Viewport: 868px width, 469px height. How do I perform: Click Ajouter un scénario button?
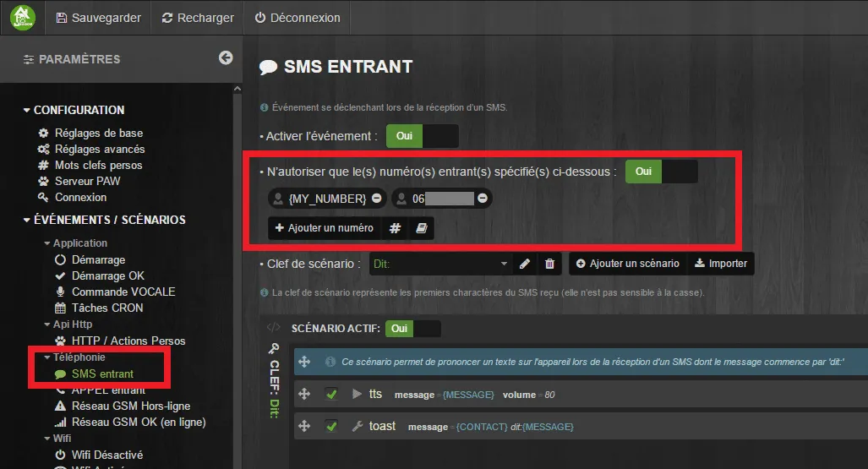pyautogui.click(x=628, y=264)
